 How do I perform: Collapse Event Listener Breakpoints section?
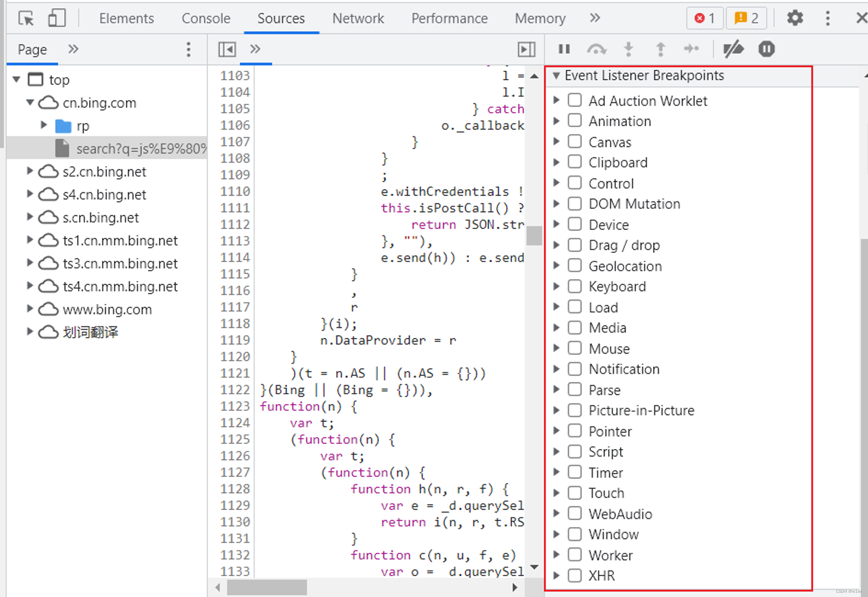pos(556,75)
